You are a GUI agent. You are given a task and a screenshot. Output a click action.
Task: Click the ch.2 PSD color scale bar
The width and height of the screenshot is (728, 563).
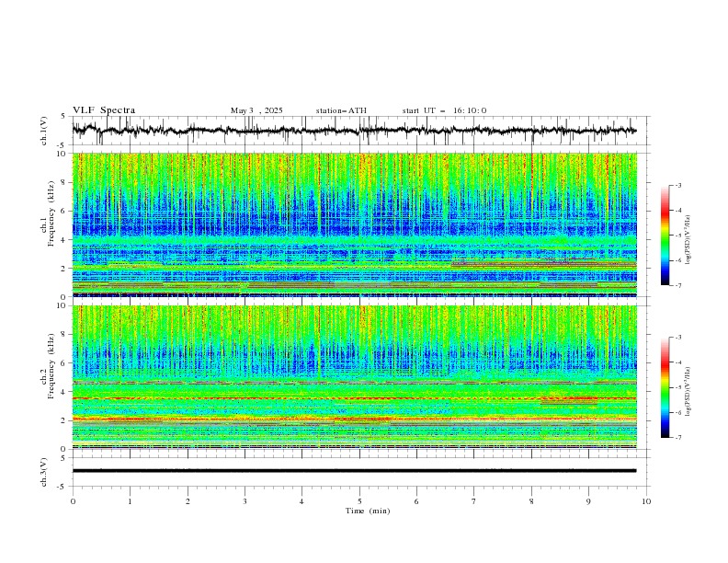click(665, 387)
